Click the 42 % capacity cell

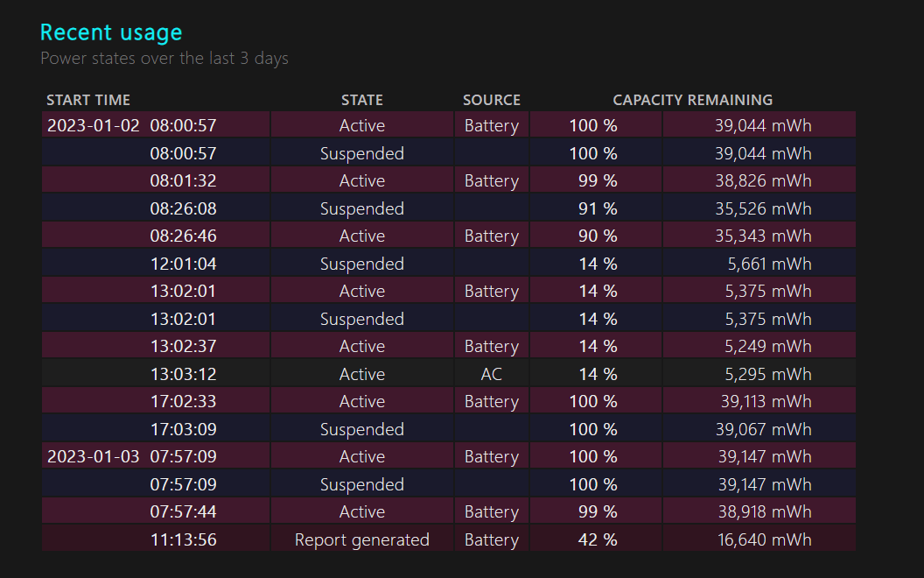[596, 539]
